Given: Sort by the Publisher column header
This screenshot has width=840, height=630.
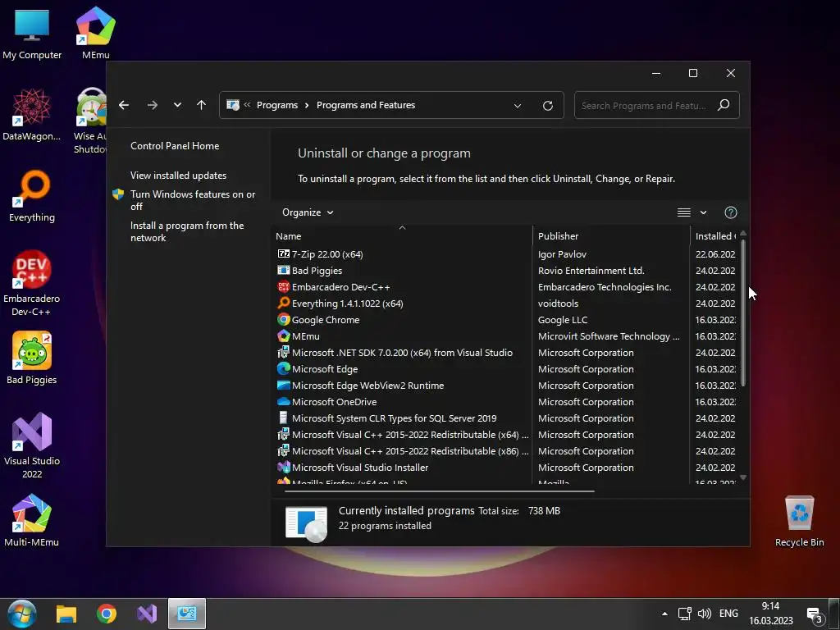Looking at the screenshot, I should click(x=612, y=236).
